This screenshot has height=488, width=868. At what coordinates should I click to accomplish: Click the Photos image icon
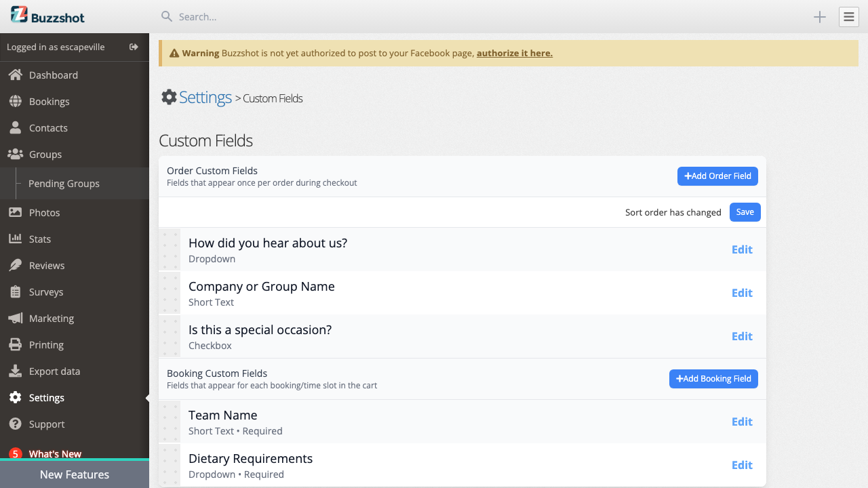click(15, 213)
